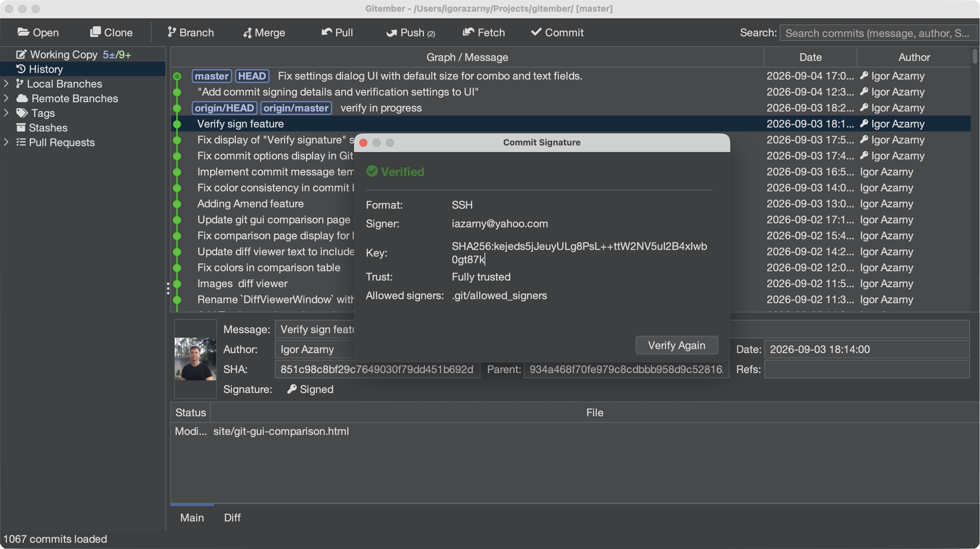Push the 2 pending commits
Image resolution: width=980 pixels, height=549 pixels.
410,33
